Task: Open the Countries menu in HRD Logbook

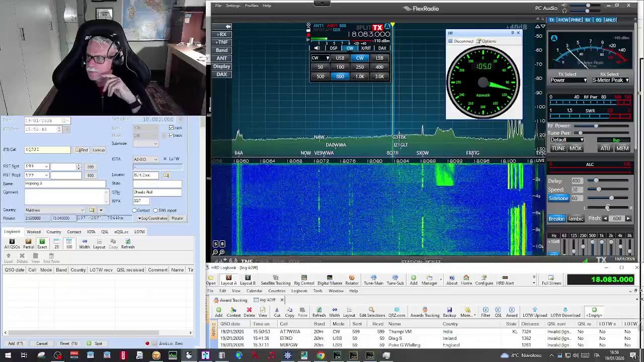Action: (277, 291)
